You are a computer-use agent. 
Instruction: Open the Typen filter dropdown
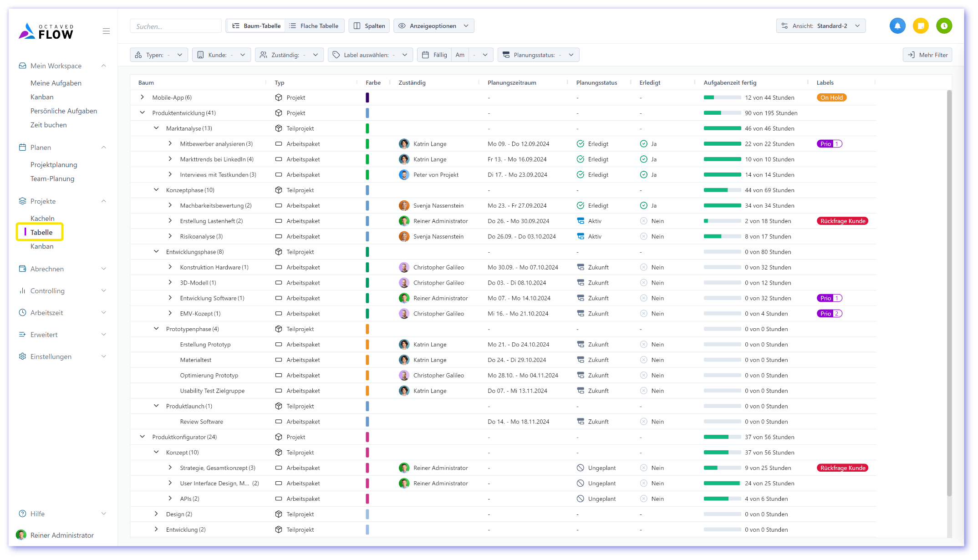click(x=158, y=54)
